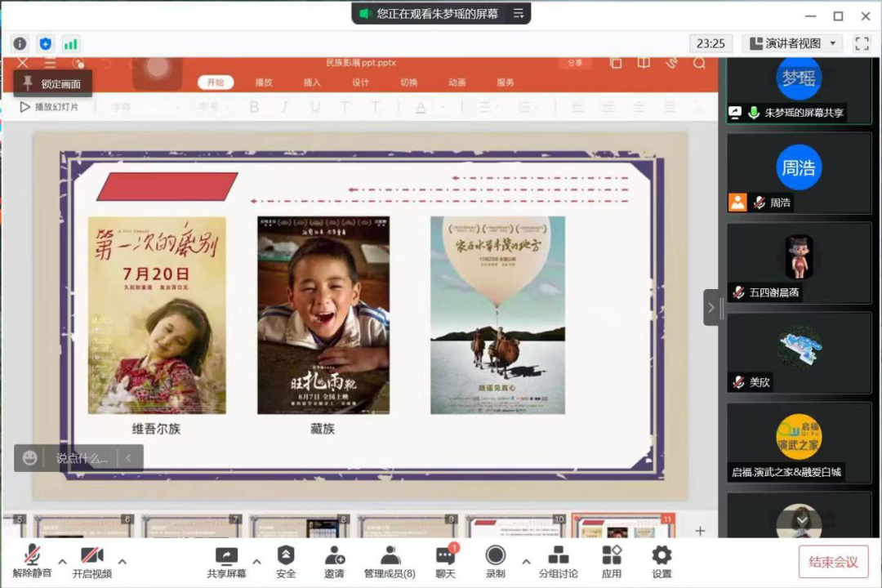882x588 pixels.
Task: Open the Chat (聊天) panel
Action: pos(445,562)
